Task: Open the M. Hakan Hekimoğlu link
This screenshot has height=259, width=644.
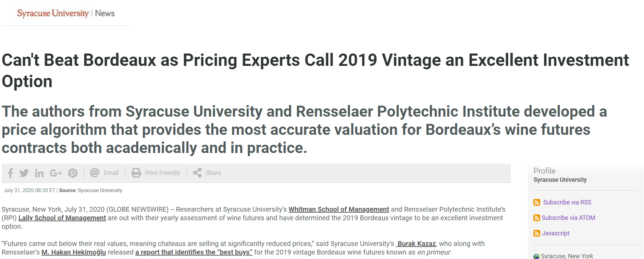Action: click(x=74, y=252)
